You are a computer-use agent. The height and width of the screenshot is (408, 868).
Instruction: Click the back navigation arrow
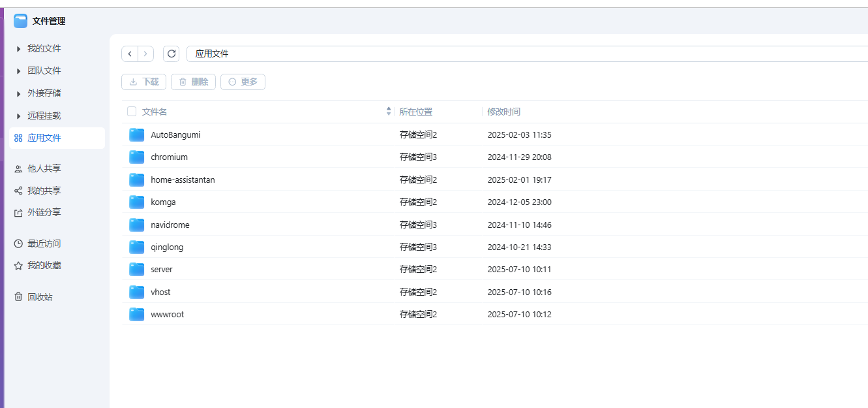[x=130, y=54]
